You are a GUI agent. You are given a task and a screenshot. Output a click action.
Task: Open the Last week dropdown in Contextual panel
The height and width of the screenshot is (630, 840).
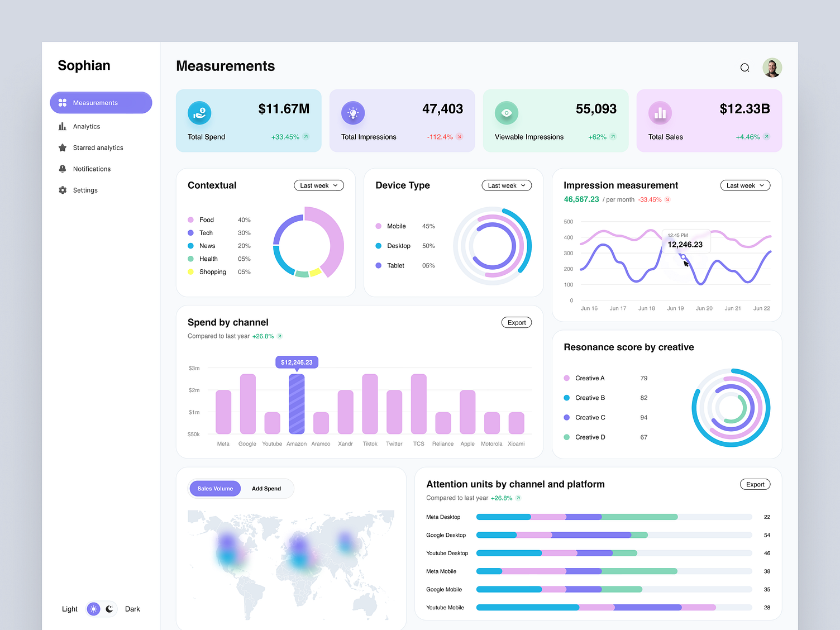(x=318, y=185)
